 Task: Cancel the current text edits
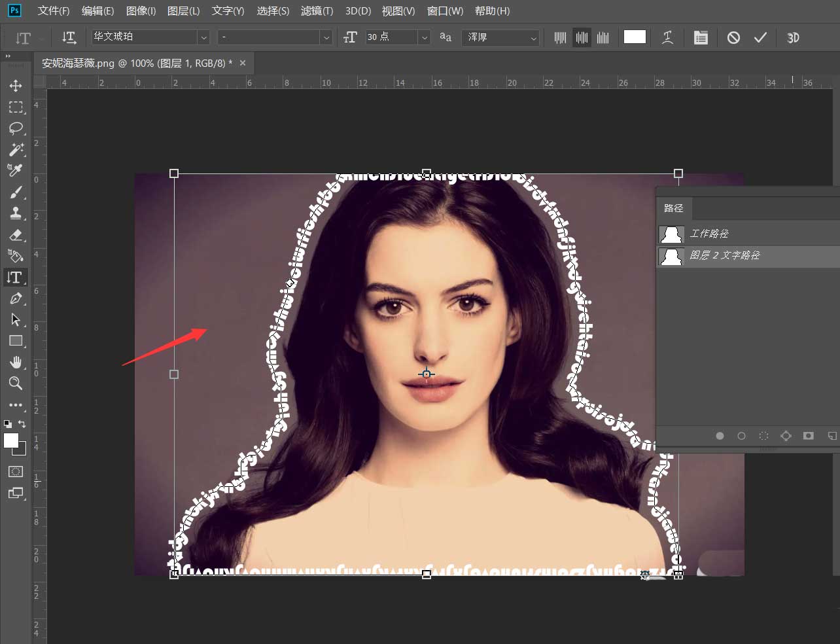coord(733,37)
